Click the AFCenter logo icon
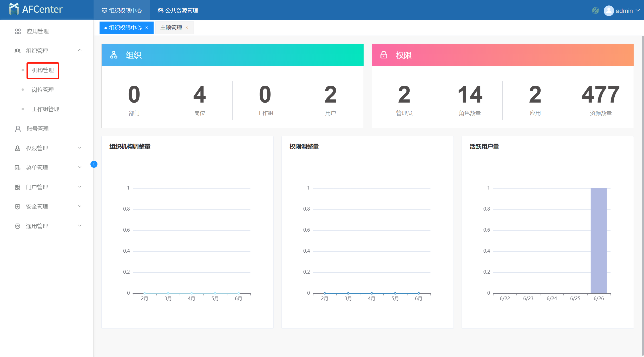Image resolution: width=644 pixels, height=357 pixels. pyautogui.click(x=14, y=9)
